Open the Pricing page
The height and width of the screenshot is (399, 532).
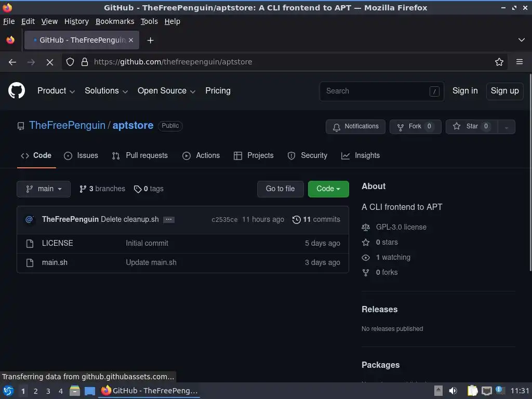pyautogui.click(x=218, y=90)
